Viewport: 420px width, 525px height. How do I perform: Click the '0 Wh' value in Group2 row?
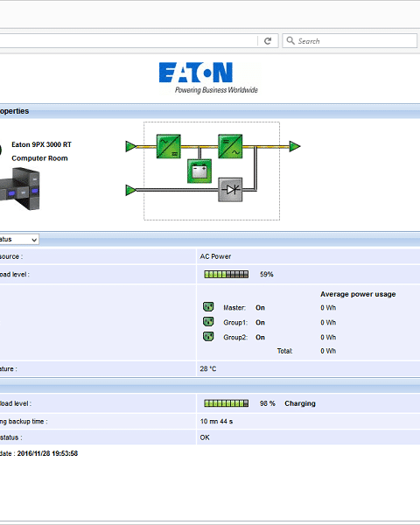tap(328, 337)
